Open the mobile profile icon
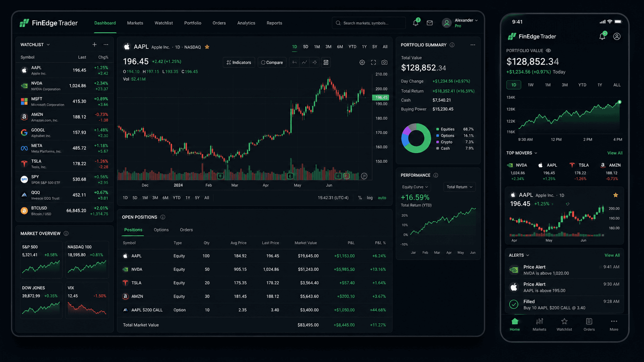This screenshot has height=362, width=644. [617, 37]
